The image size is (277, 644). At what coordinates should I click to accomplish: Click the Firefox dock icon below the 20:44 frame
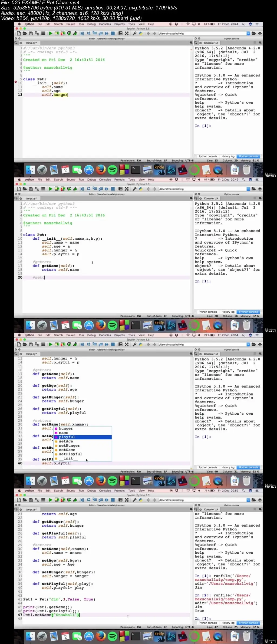tap(101, 170)
